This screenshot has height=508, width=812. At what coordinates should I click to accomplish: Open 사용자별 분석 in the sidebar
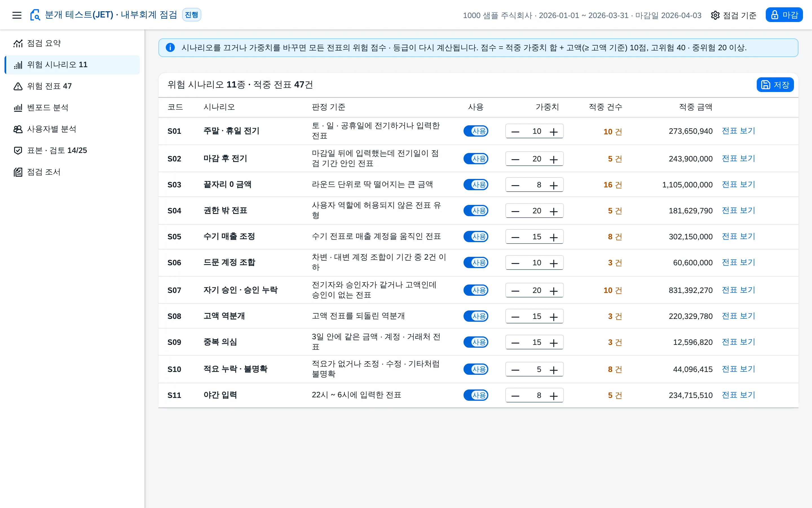(72, 129)
